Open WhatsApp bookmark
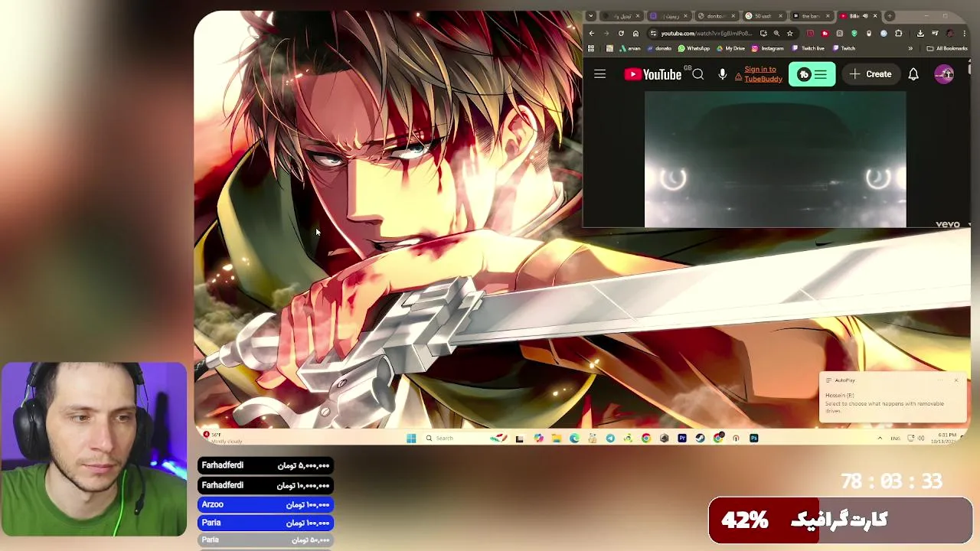980x551 pixels. [x=694, y=48]
